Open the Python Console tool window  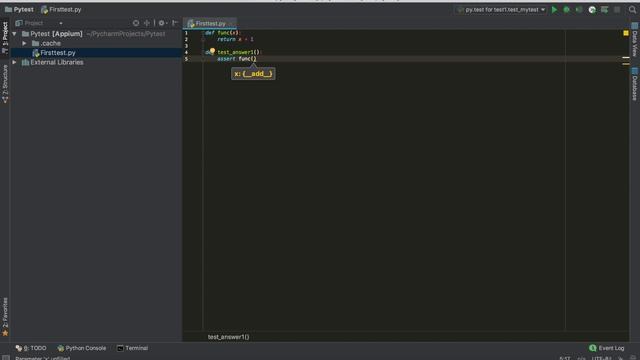(82, 348)
